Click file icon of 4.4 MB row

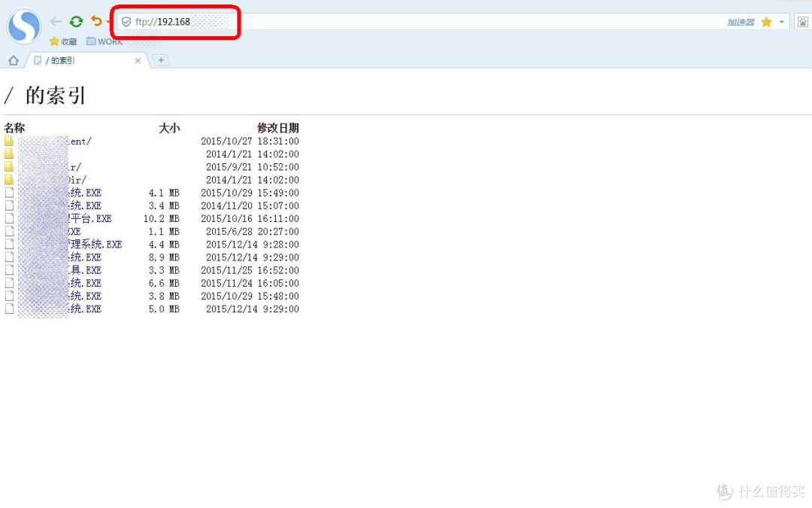tap(9, 244)
